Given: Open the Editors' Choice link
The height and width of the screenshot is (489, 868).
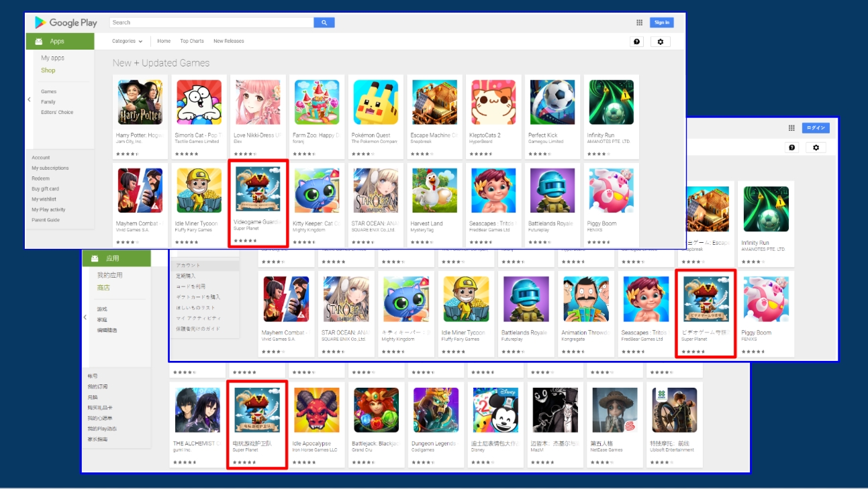Looking at the screenshot, I should pyautogui.click(x=57, y=112).
